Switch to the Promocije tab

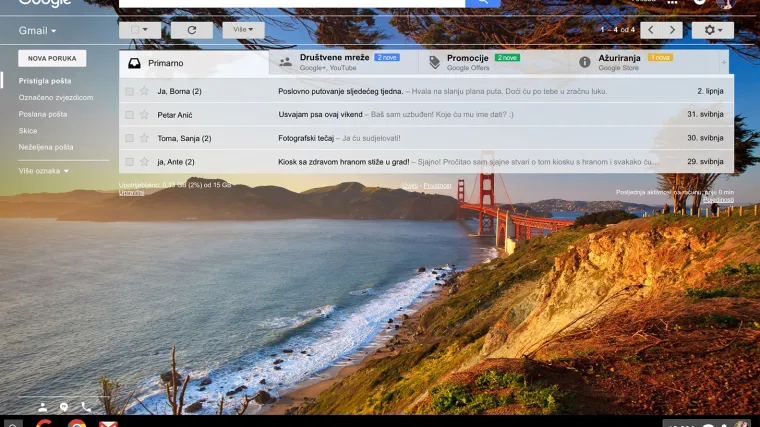tap(493, 63)
